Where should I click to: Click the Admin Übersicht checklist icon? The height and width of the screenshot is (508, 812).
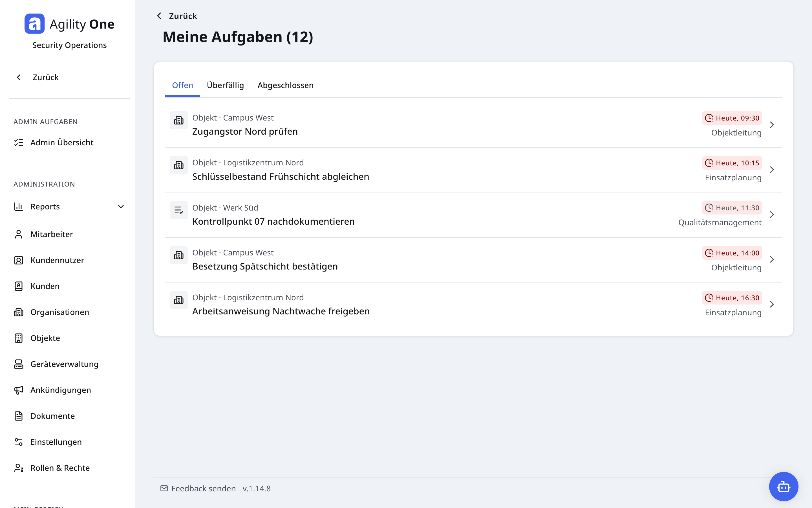coord(18,143)
